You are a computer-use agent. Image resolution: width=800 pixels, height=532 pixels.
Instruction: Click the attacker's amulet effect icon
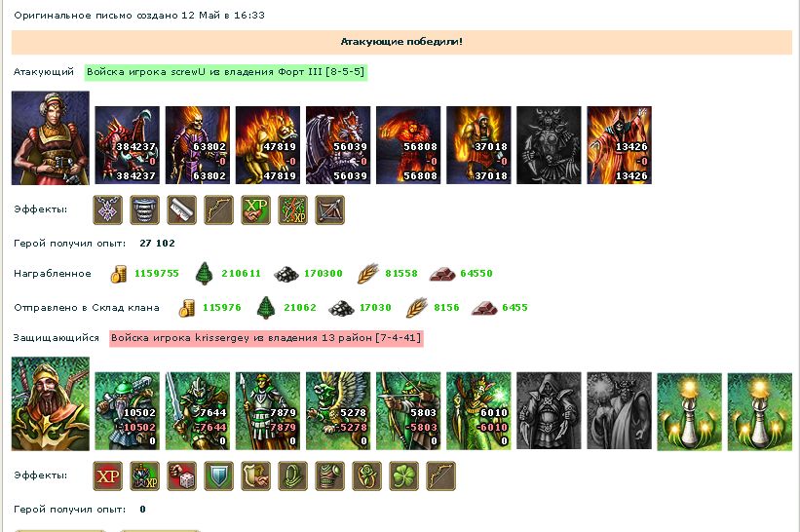coord(107,209)
